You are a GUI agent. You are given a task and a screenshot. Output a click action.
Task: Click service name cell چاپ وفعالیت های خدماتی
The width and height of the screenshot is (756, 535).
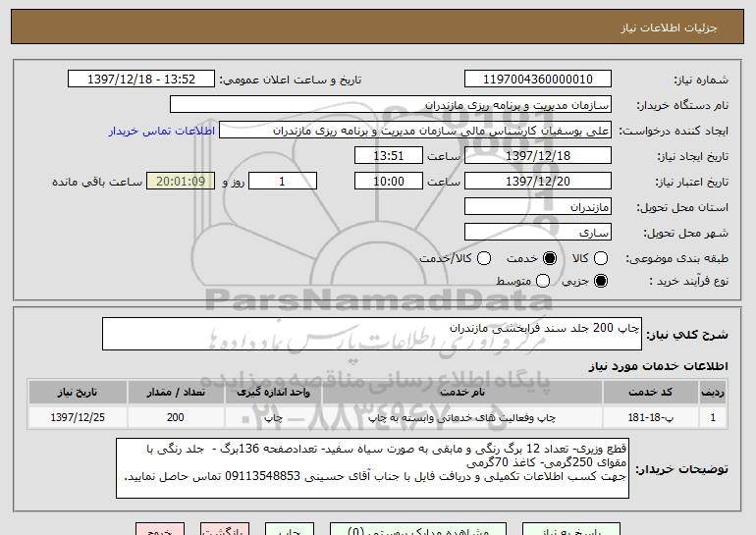[461, 417]
